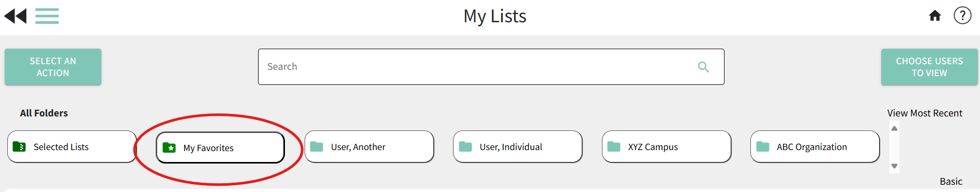Image resolution: width=980 pixels, height=192 pixels.
Task: Click the double-arrow back icon
Action: tap(15, 16)
